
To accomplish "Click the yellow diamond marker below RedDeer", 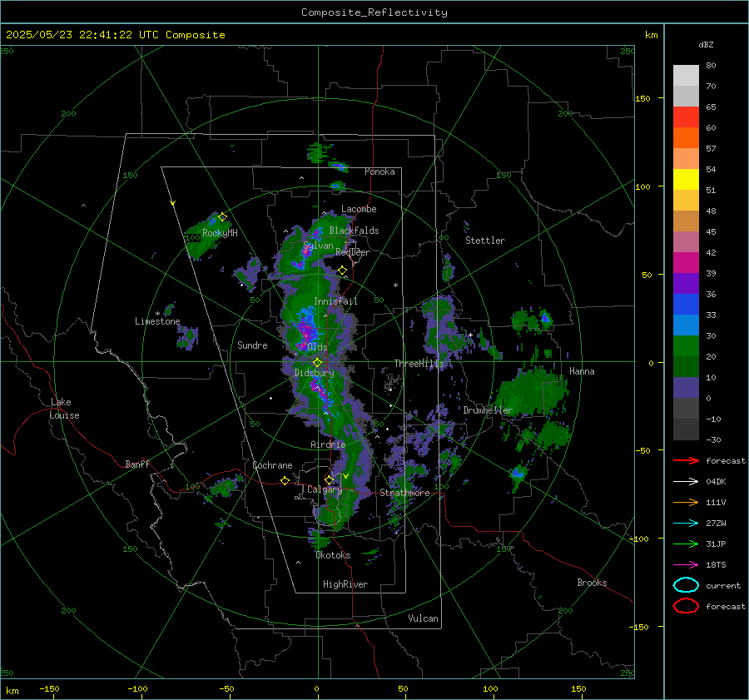I will click(342, 271).
